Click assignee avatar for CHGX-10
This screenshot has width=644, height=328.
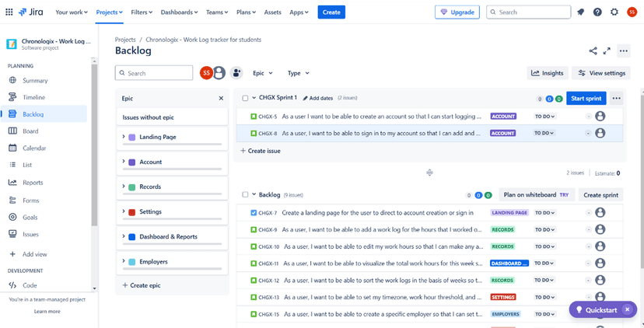[600, 246]
